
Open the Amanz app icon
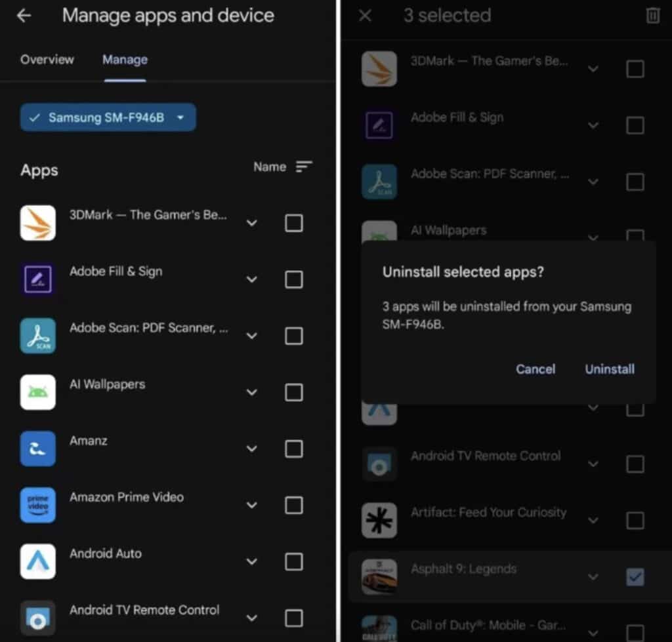pyautogui.click(x=37, y=449)
